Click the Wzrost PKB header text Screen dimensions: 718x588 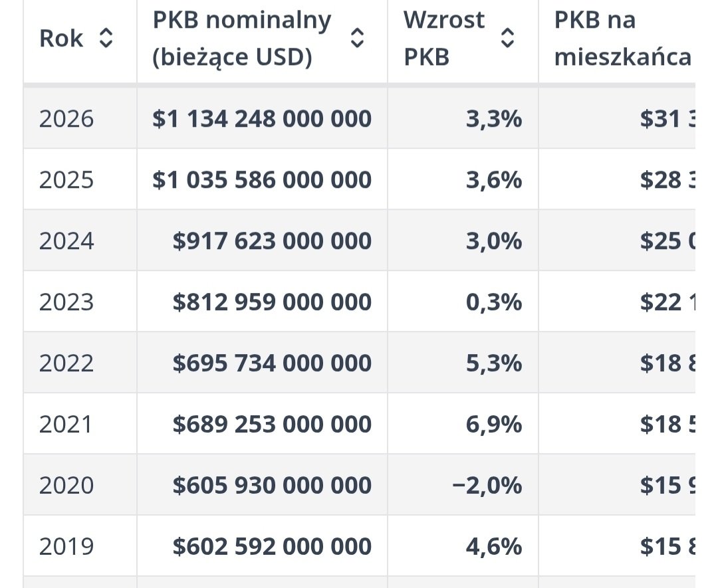443,39
